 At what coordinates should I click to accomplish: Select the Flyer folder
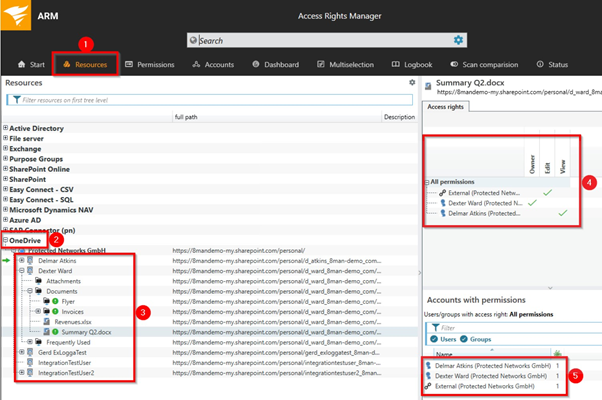(x=68, y=301)
